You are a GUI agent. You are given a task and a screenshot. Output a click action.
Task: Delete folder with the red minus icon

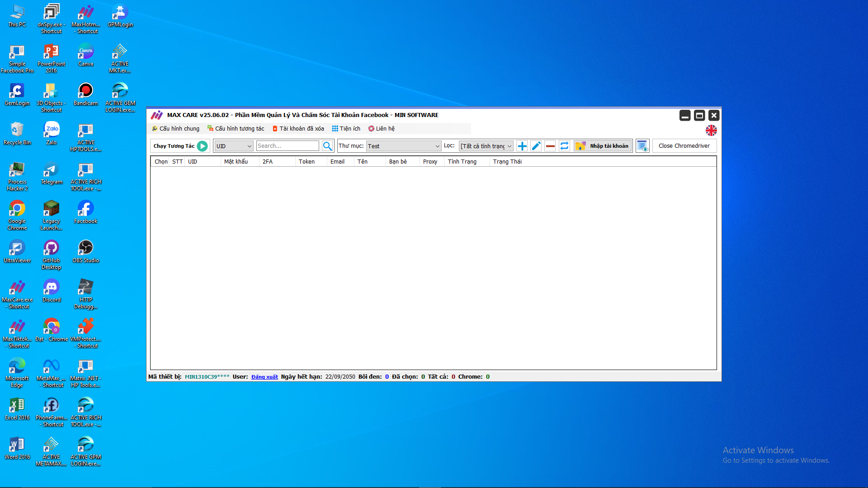point(550,146)
